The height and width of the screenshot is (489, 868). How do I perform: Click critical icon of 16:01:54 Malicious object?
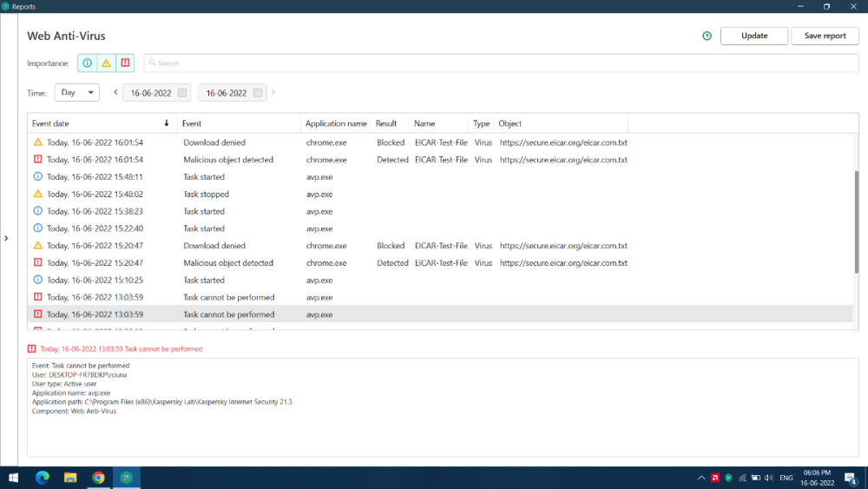pyautogui.click(x=37, y=160)
